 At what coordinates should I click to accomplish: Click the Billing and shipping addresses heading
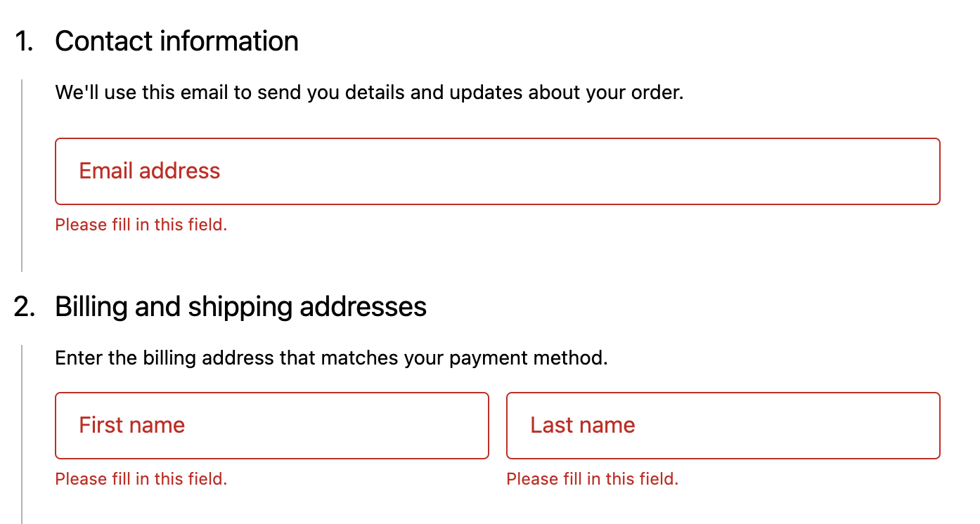tap(241, 306)
